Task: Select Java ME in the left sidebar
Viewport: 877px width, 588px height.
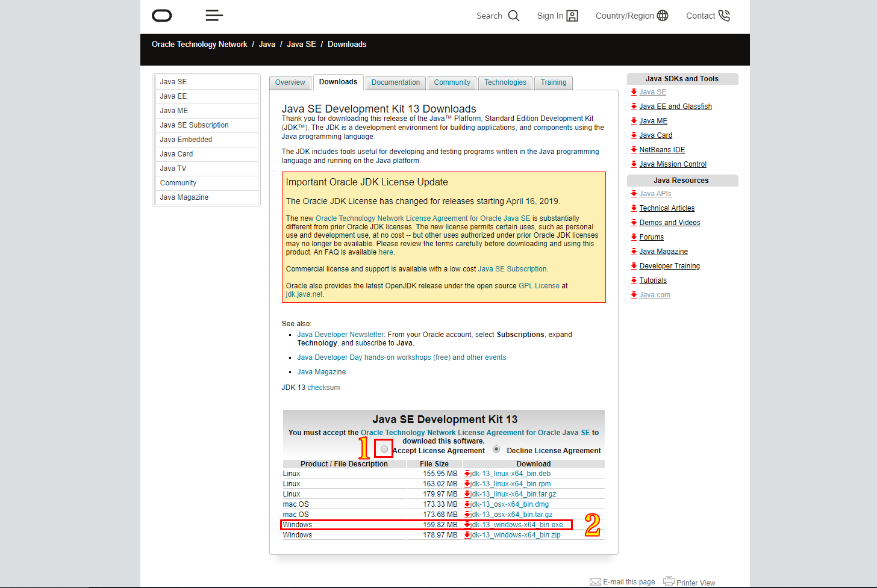Action: (207, 111)
